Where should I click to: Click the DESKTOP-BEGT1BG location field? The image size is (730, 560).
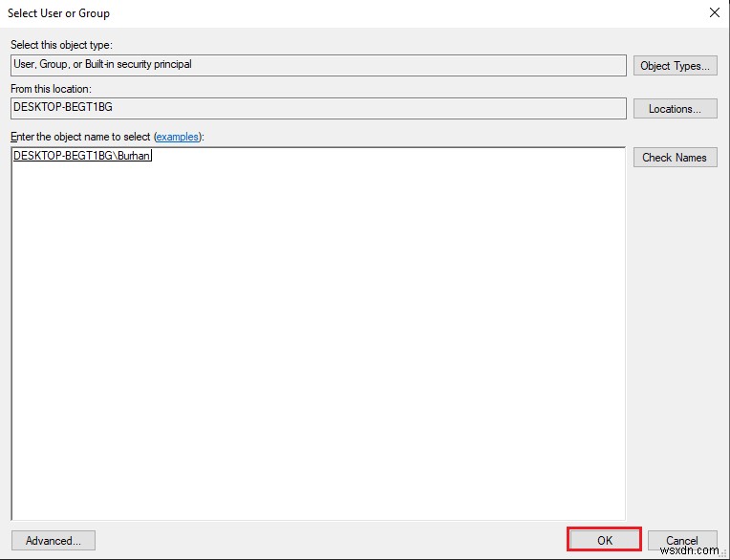click(x=318, y=108)
